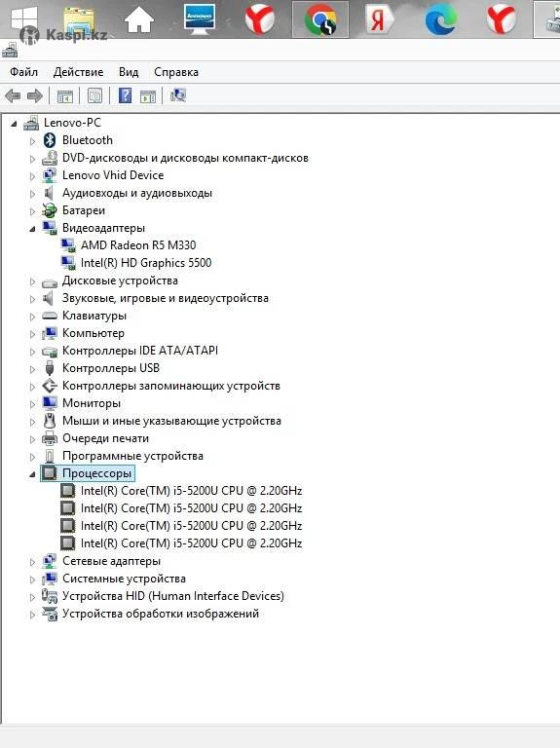Click the AMD Radeon R5 M330 icon
The width and height of the screenshot is (560, 748).
pos(68,245)
